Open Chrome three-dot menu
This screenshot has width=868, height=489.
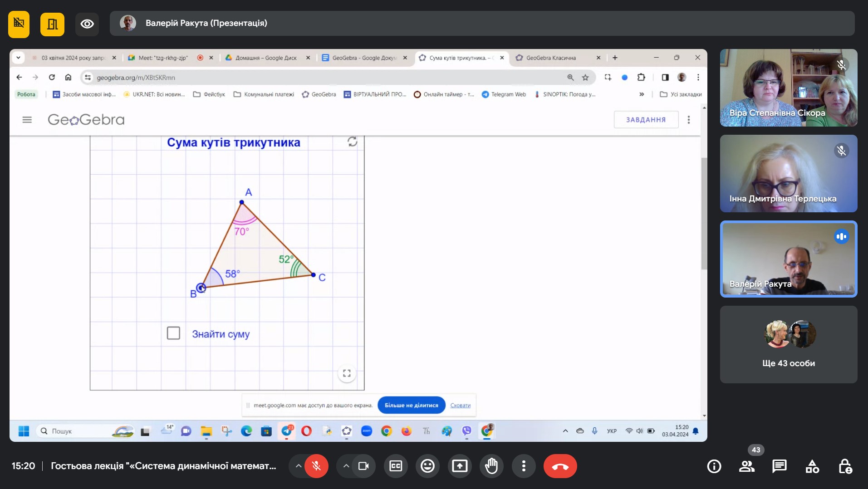pyautogui.click(x=698, y=77)
